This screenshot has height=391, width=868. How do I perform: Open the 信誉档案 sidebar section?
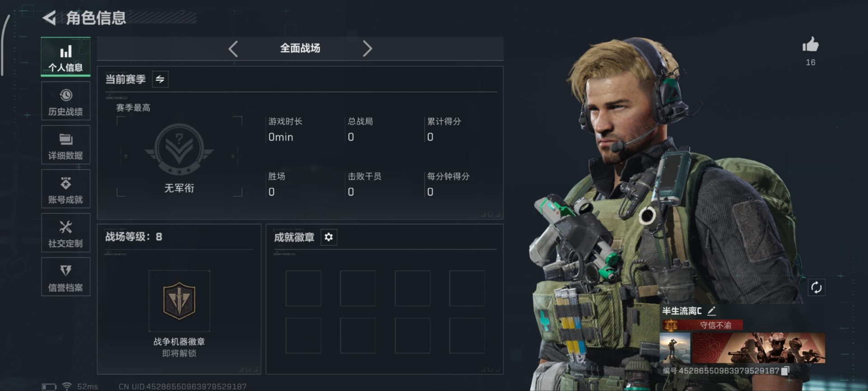(66, 277)
